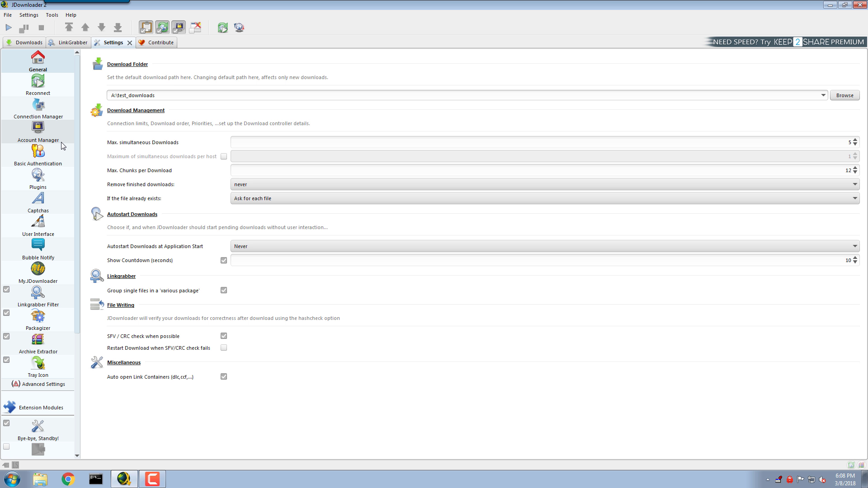Viewport: 868px width, 488px height.
Task: Click download folder path field
Action: (463, 95)
